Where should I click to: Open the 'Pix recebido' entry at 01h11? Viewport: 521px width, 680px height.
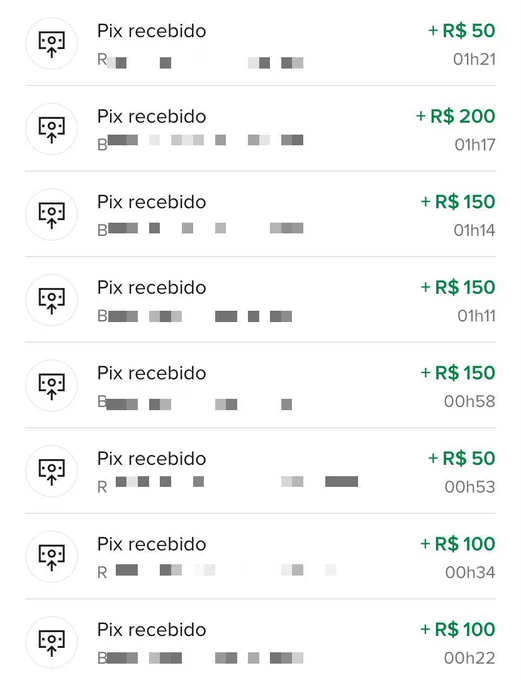click(151, 288)
